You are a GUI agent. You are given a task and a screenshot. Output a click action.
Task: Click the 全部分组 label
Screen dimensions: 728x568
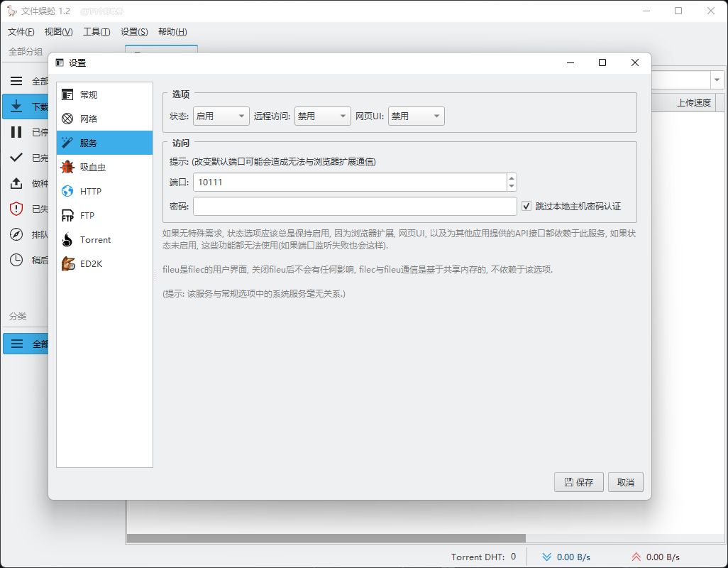pyautogui.click(x=25, y=52)
